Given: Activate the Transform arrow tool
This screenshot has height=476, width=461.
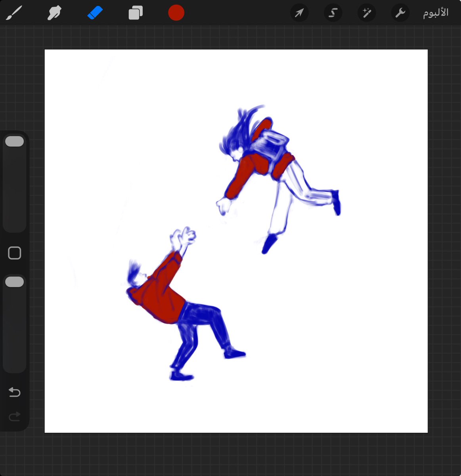Looking at the screenshot, I should point(299,13).
